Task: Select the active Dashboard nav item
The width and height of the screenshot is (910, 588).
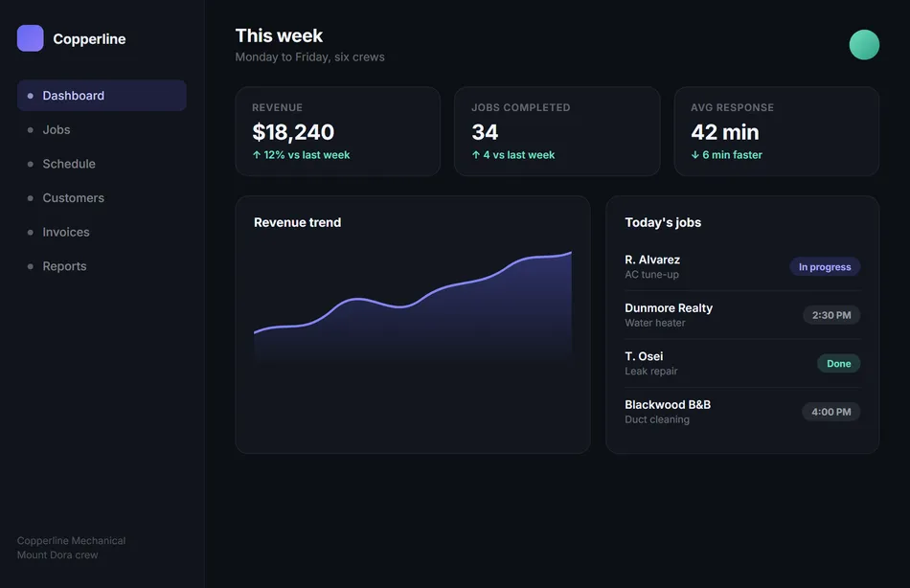Action: [x=102, y=95]
